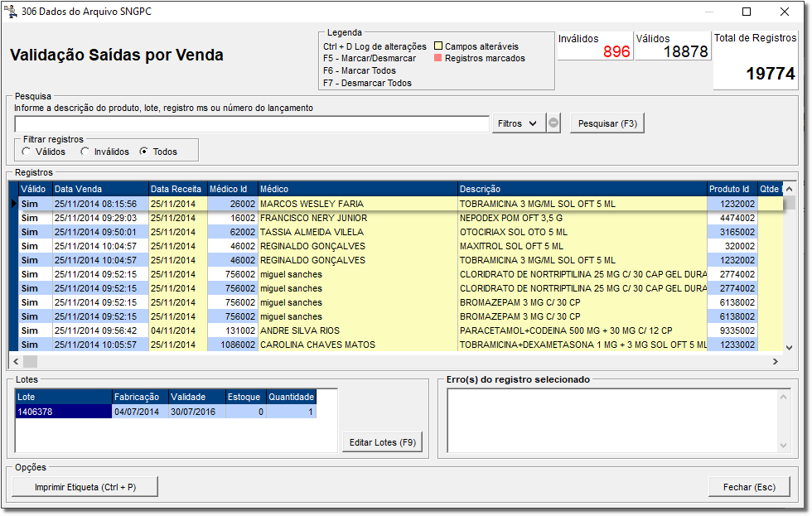Select the Válidos radio filter
This screenshot has height=516, width=812.
click(x=27, y=151)
